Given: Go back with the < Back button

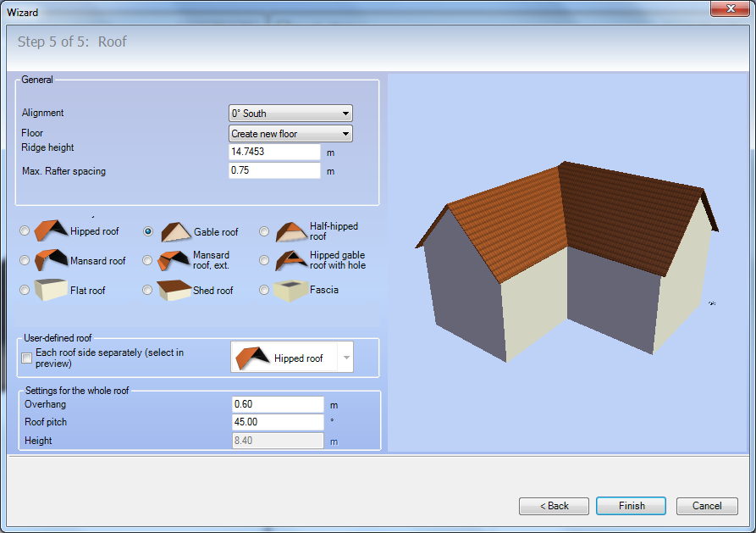Looking at the screenshot, I should click(x=554, y=506).
